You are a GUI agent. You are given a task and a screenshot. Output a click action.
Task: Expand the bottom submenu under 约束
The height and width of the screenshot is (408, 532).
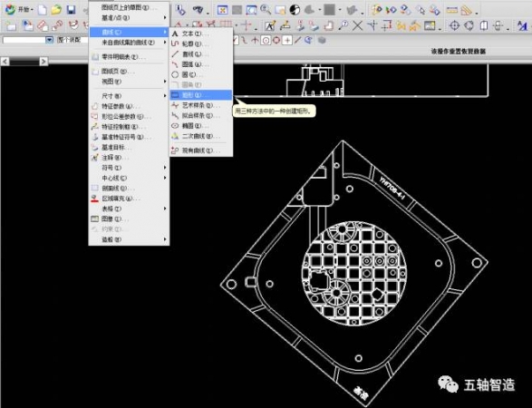(129, 239)
